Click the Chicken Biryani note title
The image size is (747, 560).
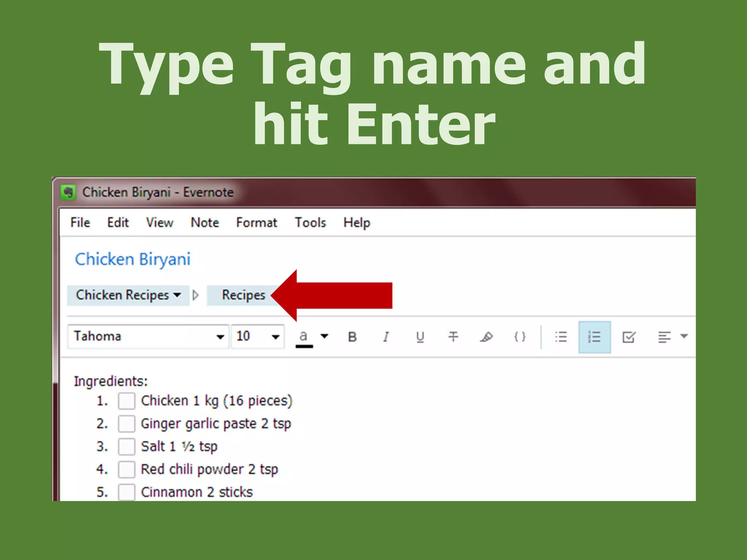coord(133,259)
